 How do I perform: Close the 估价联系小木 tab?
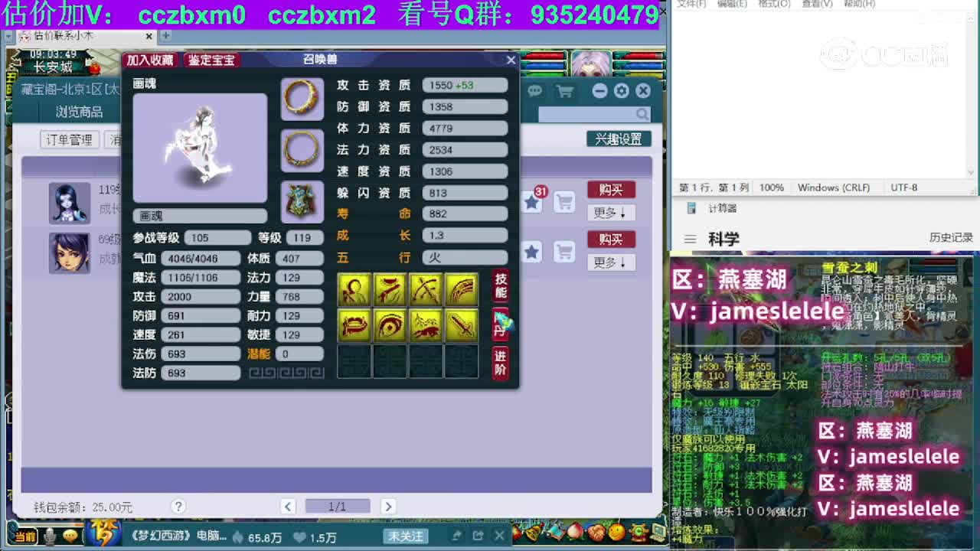click(149, 36)
